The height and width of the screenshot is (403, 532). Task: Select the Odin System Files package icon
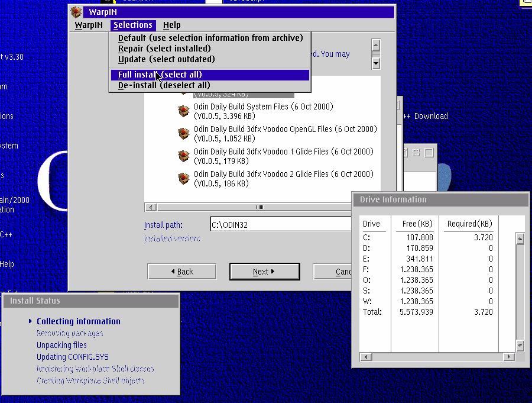pyautogui.click(x=184, y=111)
